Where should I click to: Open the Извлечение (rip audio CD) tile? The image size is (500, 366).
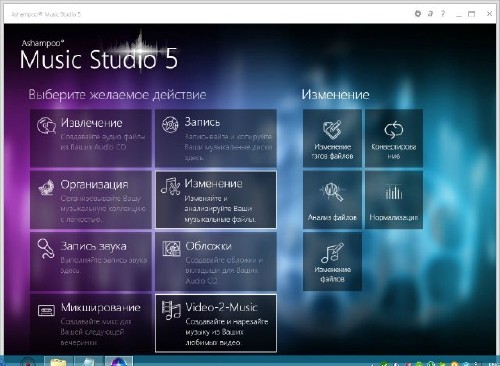(91, 138)
